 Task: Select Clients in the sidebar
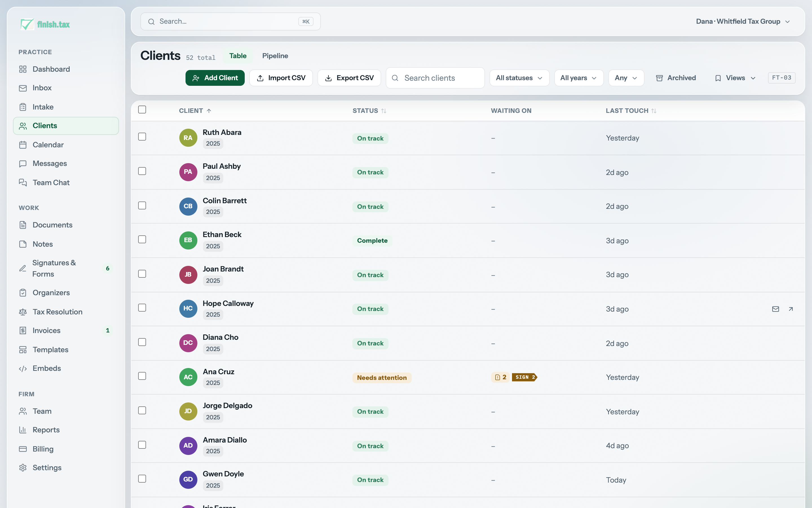pyautogui.click(x=66, y=126)
